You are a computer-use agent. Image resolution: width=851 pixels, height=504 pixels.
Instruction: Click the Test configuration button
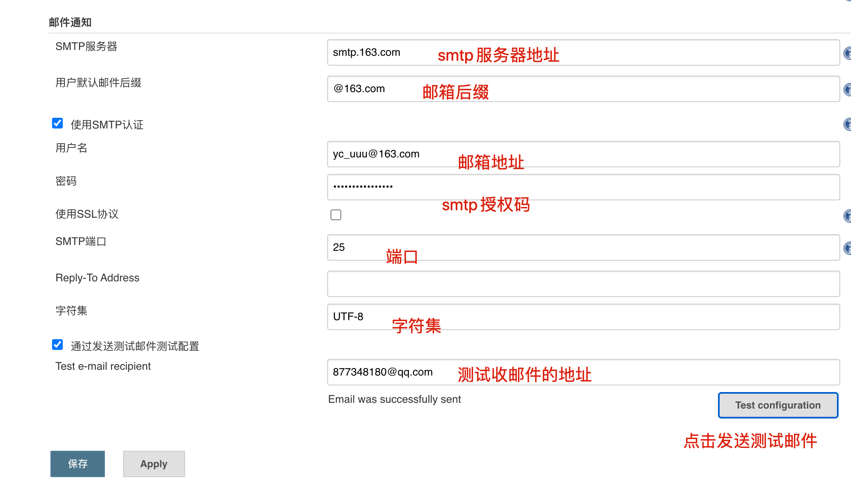[778, 405]
